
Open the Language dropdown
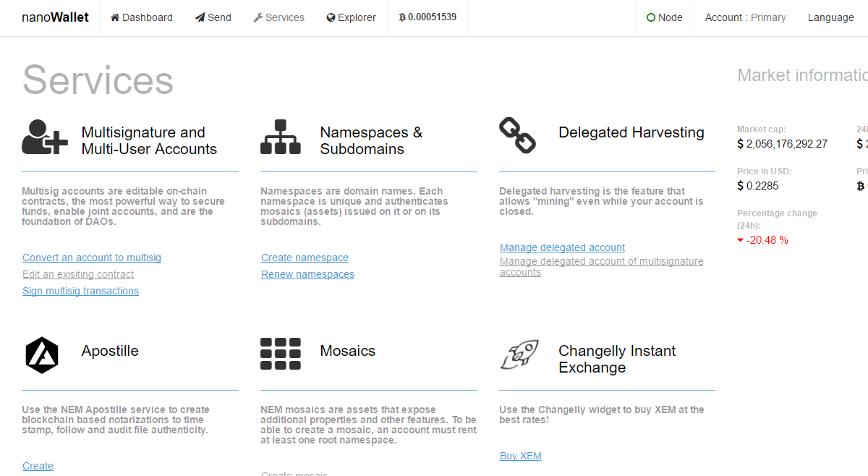(x=830, y=17)
